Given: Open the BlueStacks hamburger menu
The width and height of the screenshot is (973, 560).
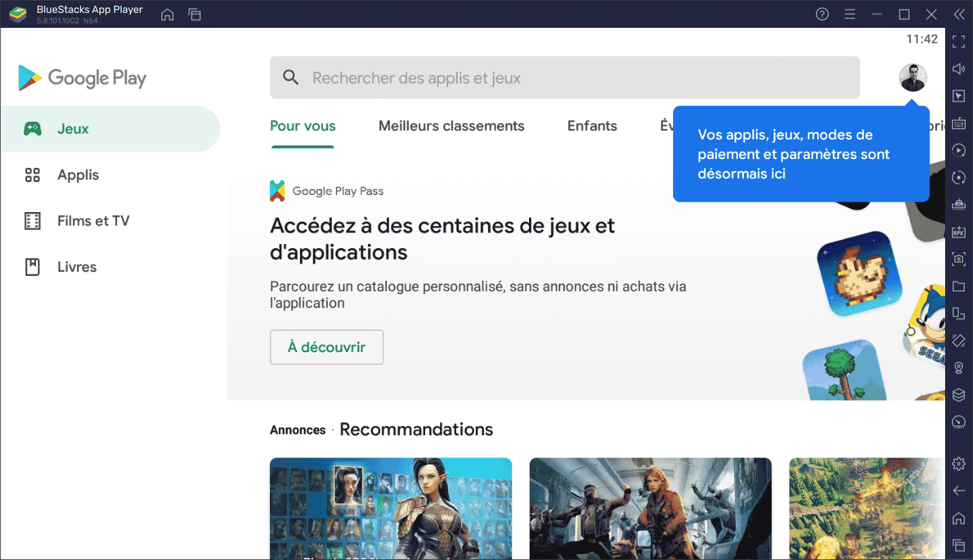Looking at the screenshot, I should [x=850, y=14].
